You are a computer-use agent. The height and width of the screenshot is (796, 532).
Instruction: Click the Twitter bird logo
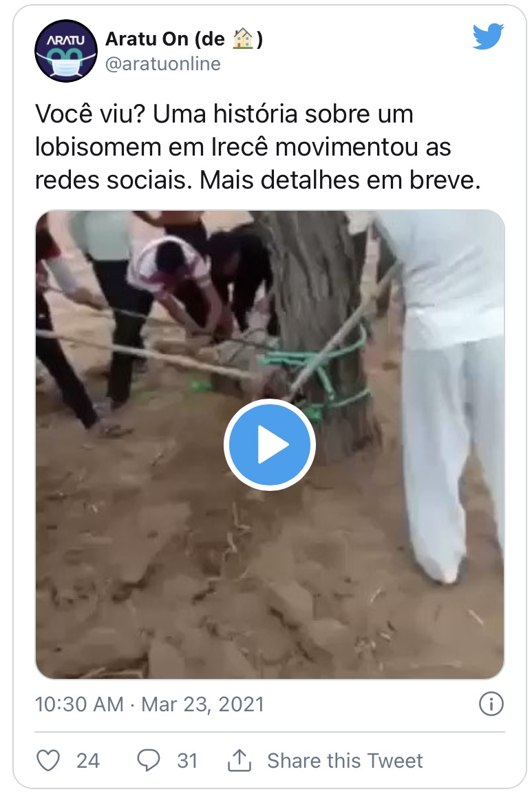tap(488, 36)
